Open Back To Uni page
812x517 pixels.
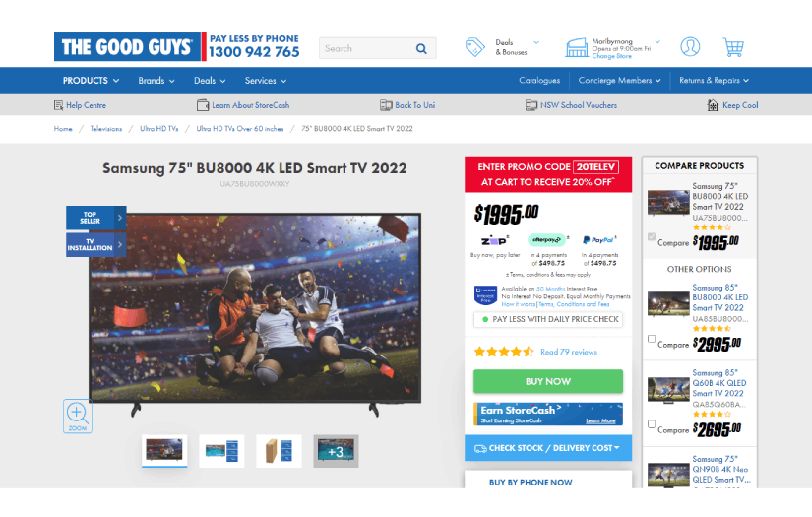(414, 105)
